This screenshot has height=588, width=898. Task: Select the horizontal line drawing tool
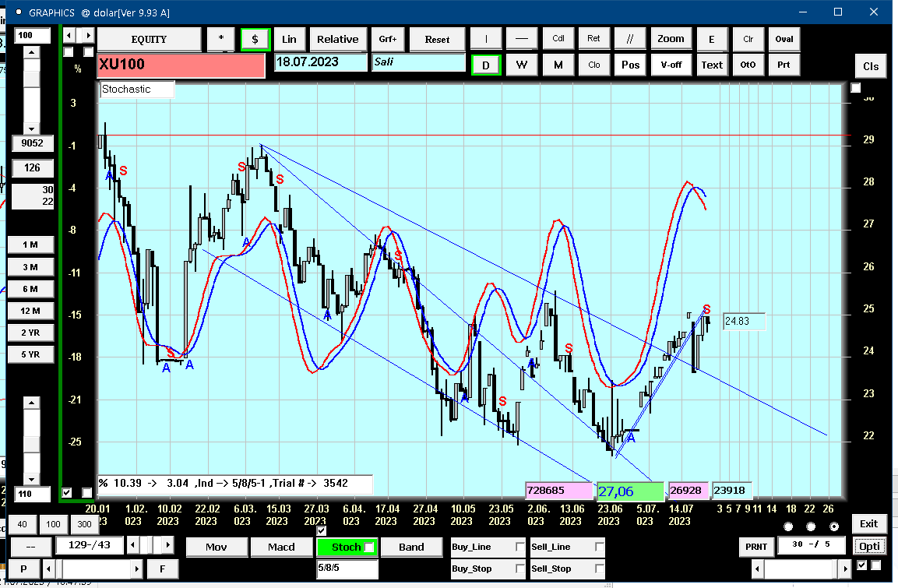(521, 40)
